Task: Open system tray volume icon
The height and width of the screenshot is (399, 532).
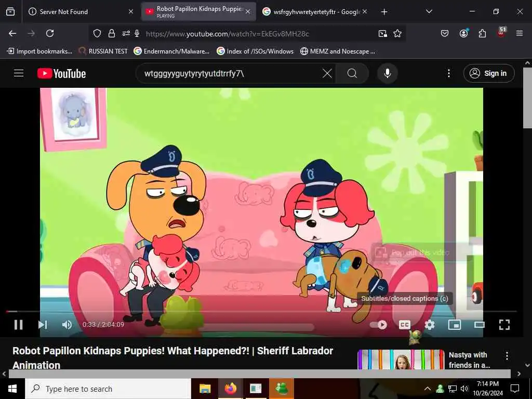Action: 464,389
